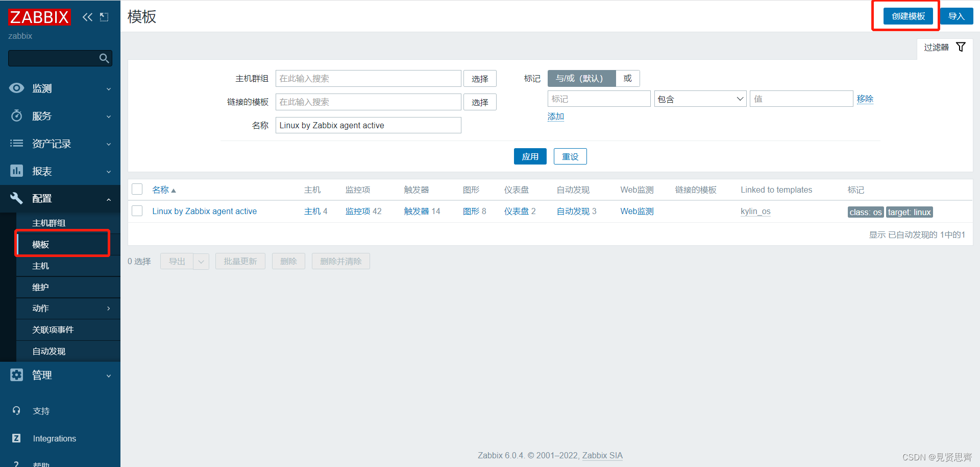Image resolution: width=980 pixels, height=467 pixels.
Task: Expand the 报表 menu chevron
Action: (x=109, y=172)
